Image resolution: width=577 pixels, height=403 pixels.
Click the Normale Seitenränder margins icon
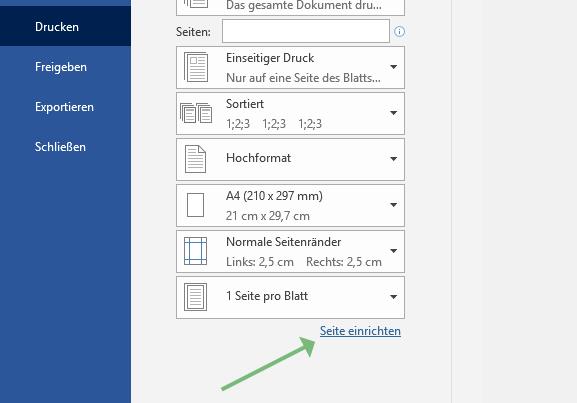click(195, 251)
